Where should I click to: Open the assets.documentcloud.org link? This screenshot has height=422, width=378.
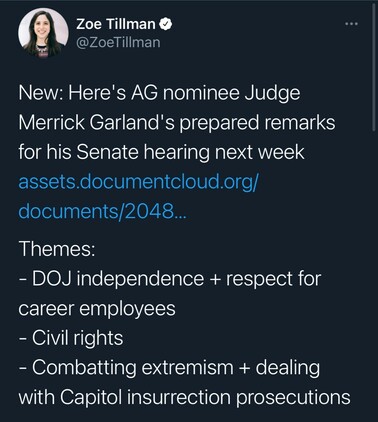138,182
